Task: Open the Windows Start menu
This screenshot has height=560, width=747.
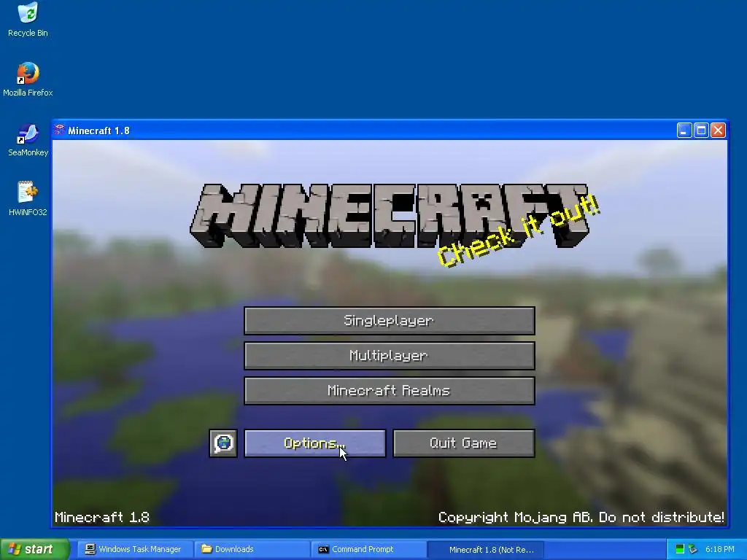Action: (x=35, y=549)
